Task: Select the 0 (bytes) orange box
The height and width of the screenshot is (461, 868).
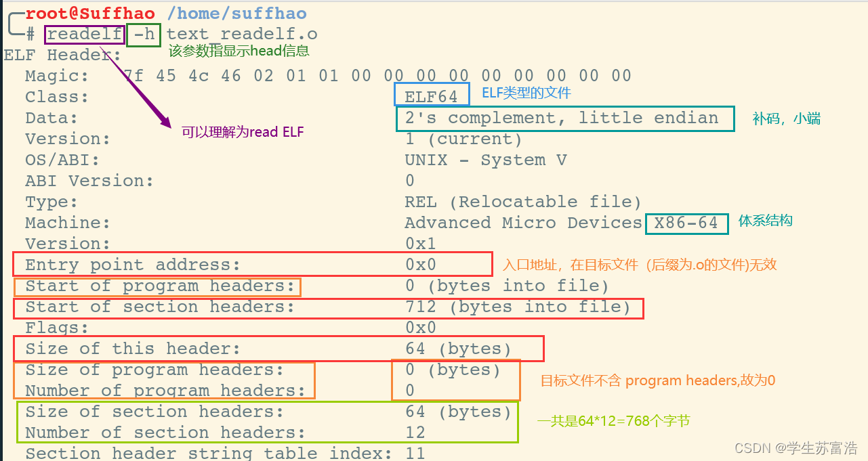Action: (x=455, y=380)
